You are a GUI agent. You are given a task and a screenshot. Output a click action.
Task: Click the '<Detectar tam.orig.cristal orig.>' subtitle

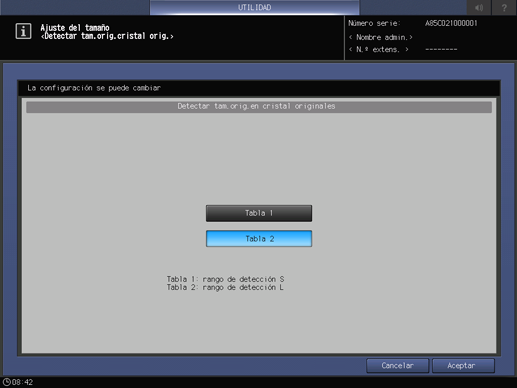tap(107, 36)
